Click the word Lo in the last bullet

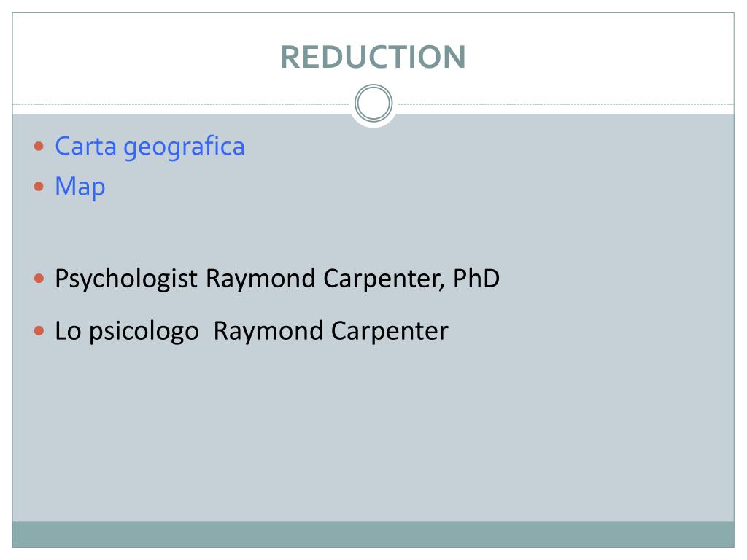pyautogui.click(x=68, y=331)
